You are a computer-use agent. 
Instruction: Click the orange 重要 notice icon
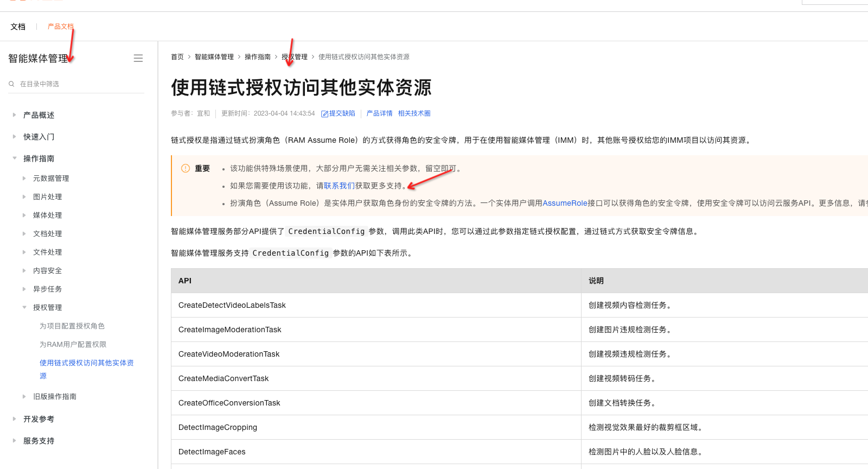[186, 168]
